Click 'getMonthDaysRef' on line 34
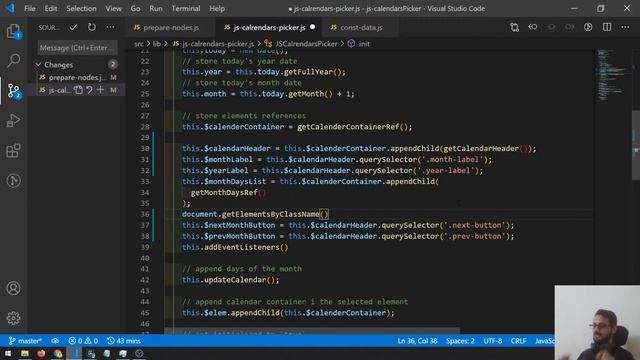This screenshot has width=640, height=360. point(224,193)
